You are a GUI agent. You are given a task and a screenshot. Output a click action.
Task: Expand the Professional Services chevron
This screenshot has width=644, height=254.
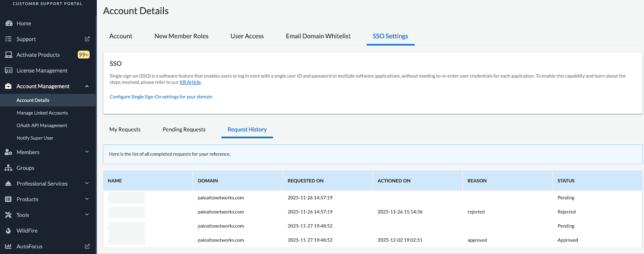click(x=87, y=183)
